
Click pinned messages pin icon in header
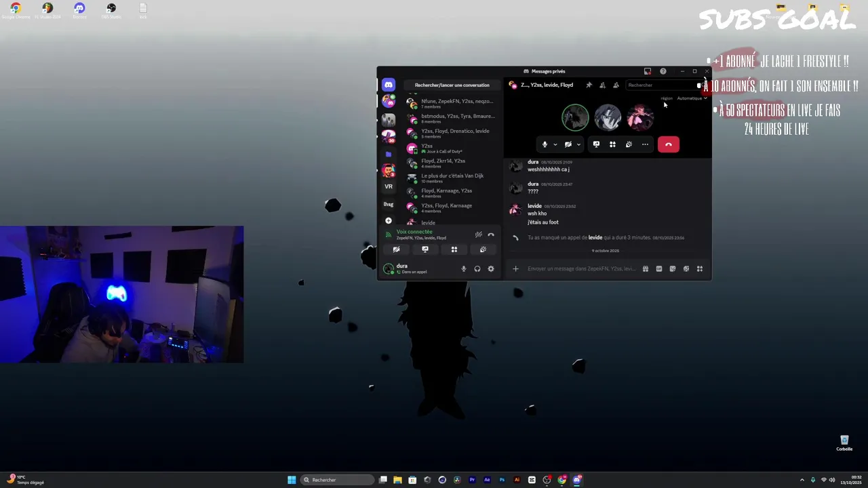click(589, 85)
